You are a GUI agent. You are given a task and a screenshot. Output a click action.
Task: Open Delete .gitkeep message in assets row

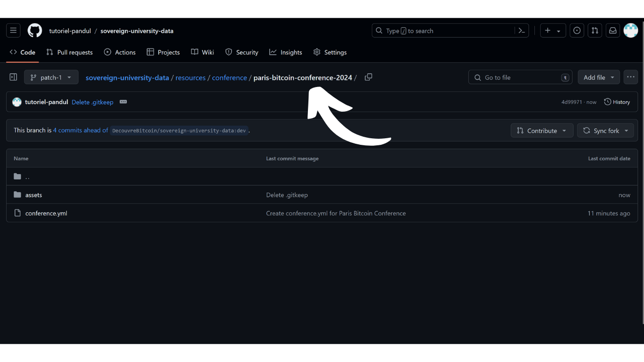pyautogui.click(x=287, y=195)
